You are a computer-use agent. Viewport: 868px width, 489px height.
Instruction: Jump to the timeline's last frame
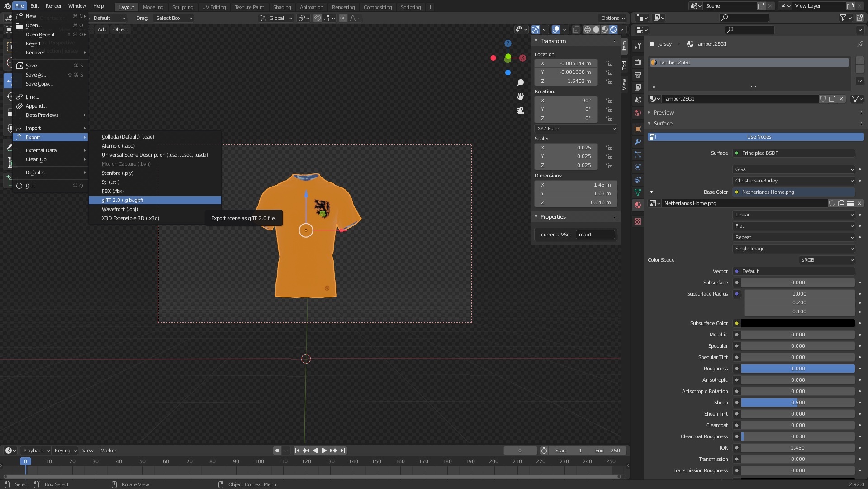pos(343,451)
